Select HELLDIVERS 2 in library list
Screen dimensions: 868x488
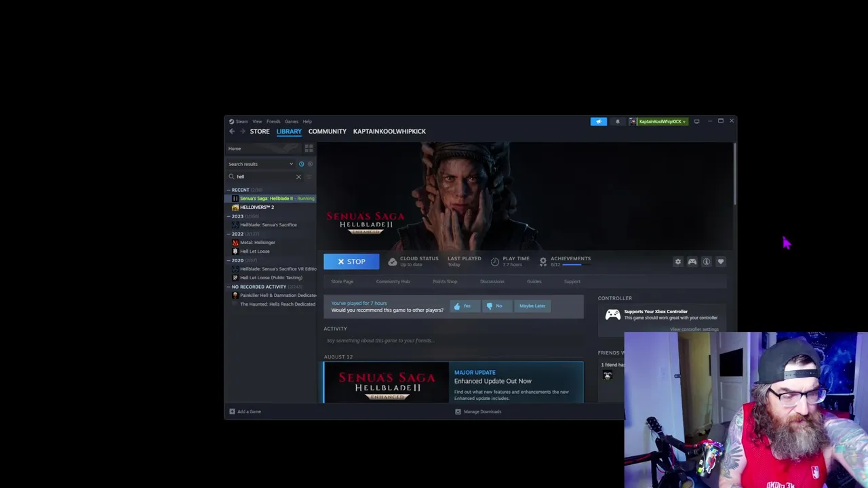click(271, 207)
